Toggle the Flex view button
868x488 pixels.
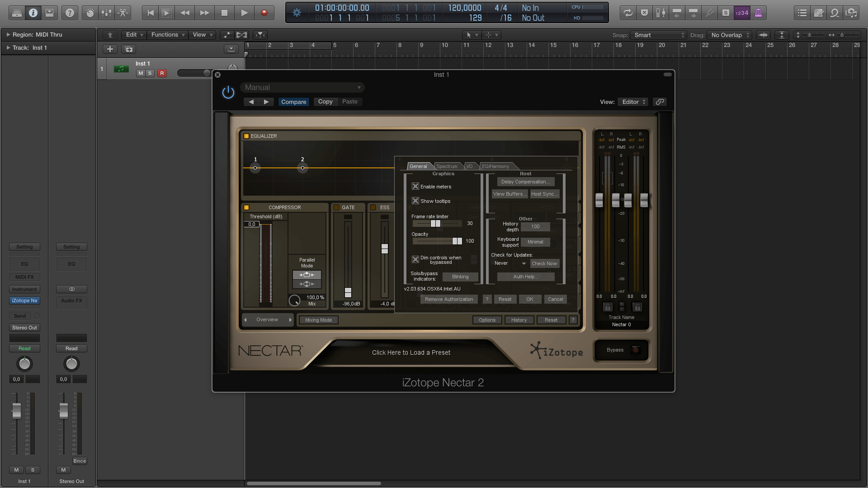pyautogui.click(x=242, y=35)
